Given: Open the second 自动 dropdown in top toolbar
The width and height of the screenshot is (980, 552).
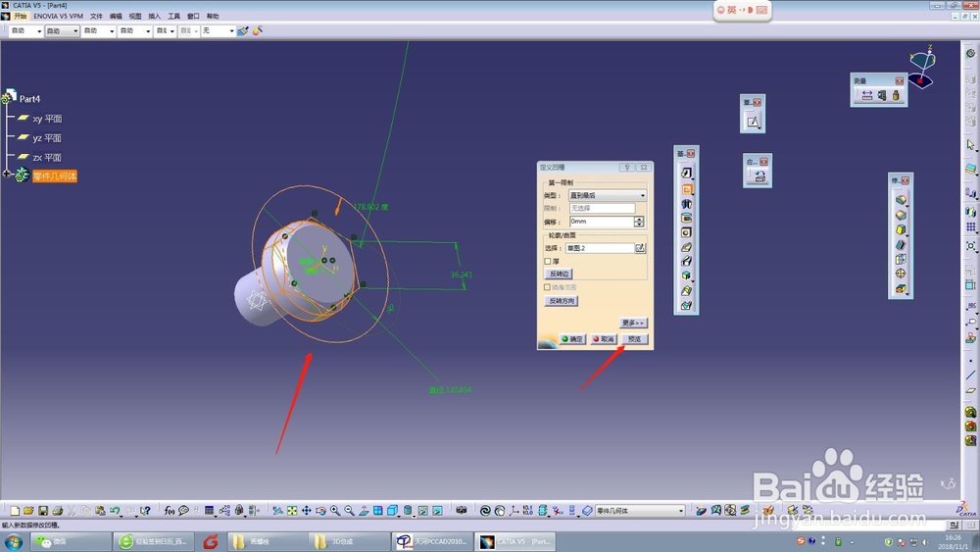Looking at the screenshot, I should click(x=62, y=30).
